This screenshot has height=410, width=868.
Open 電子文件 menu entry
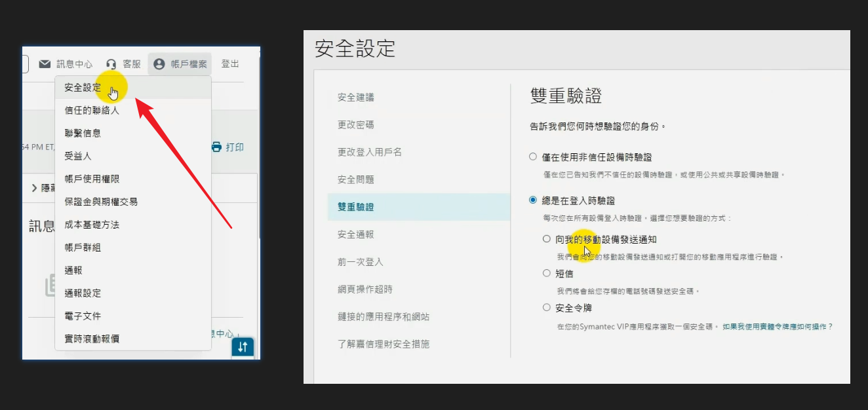click(x=133, y=316)
